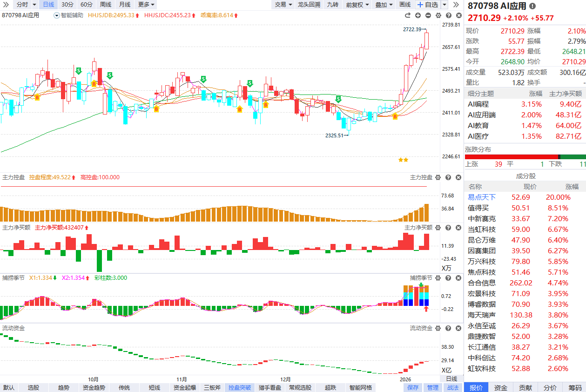Open the 叠加 overlay dropdown
Image resolution: width=586 pixels, height=392 pixels.
(384, 5)
